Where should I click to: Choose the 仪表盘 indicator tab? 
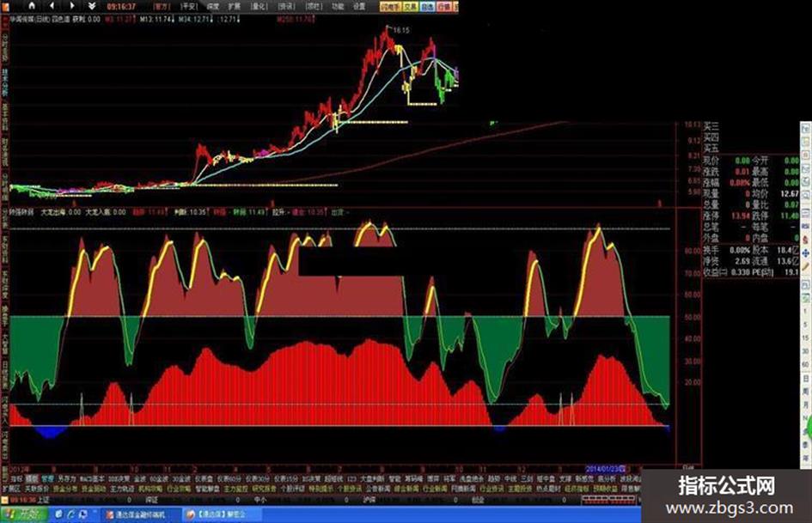point(203,479)
